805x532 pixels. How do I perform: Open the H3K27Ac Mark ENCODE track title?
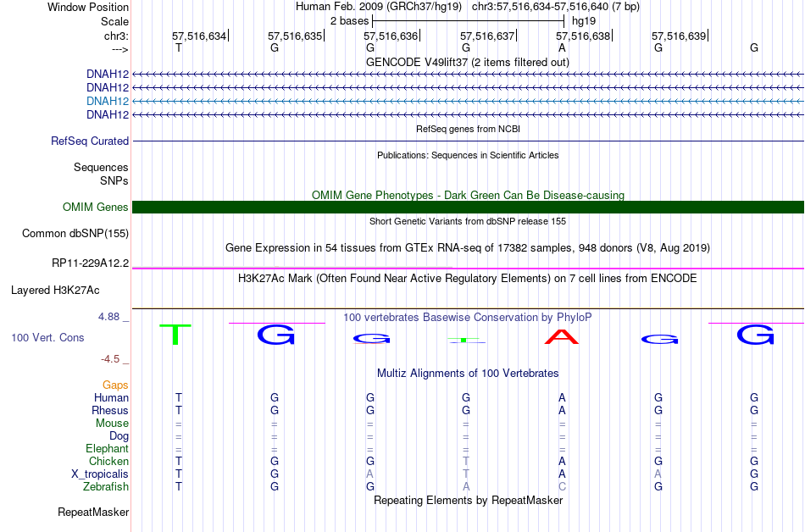click(468, 279)
